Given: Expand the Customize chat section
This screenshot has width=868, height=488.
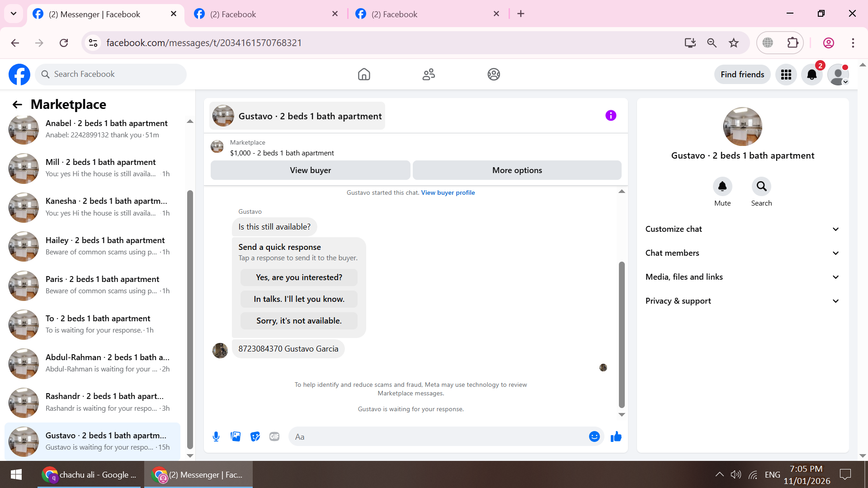Looking at the screenshot, I should click(742, 229).
